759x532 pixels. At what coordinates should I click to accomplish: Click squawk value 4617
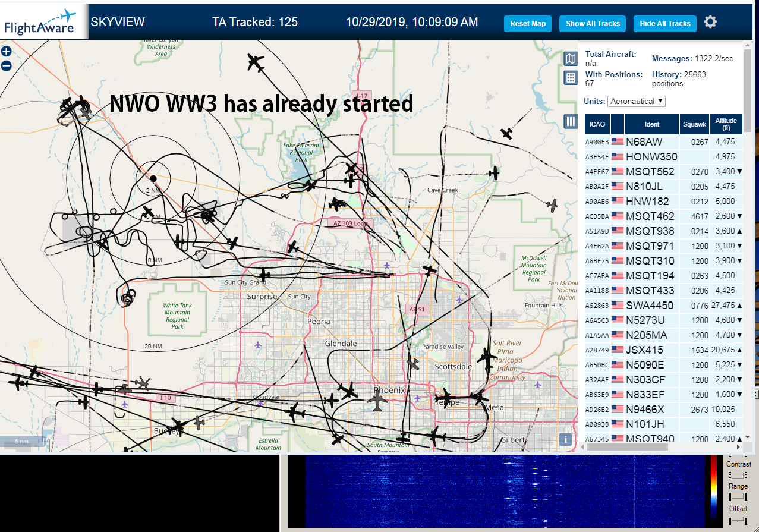[700, 216]
